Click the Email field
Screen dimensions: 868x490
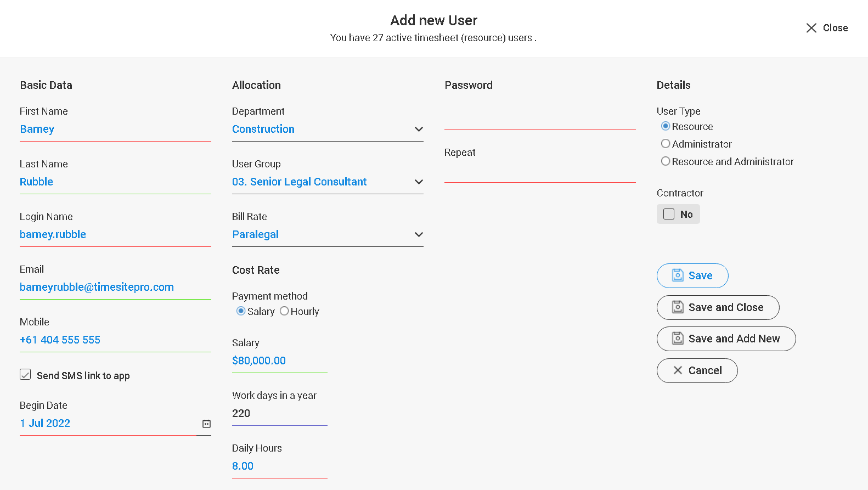pos(115,288)
